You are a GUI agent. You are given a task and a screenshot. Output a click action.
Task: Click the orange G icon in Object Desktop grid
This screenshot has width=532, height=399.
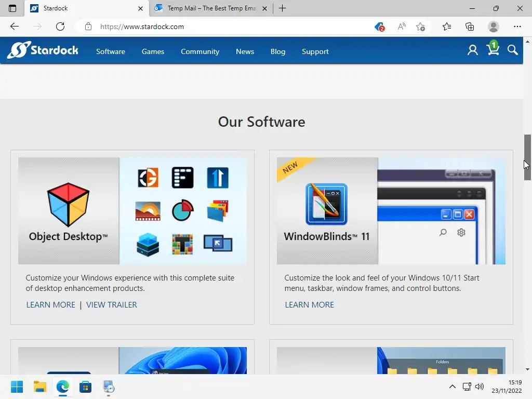(148, 177)
